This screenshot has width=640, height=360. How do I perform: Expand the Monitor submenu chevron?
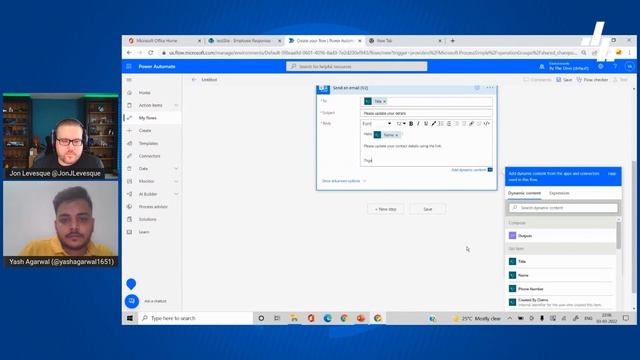(x=176, y=181)
